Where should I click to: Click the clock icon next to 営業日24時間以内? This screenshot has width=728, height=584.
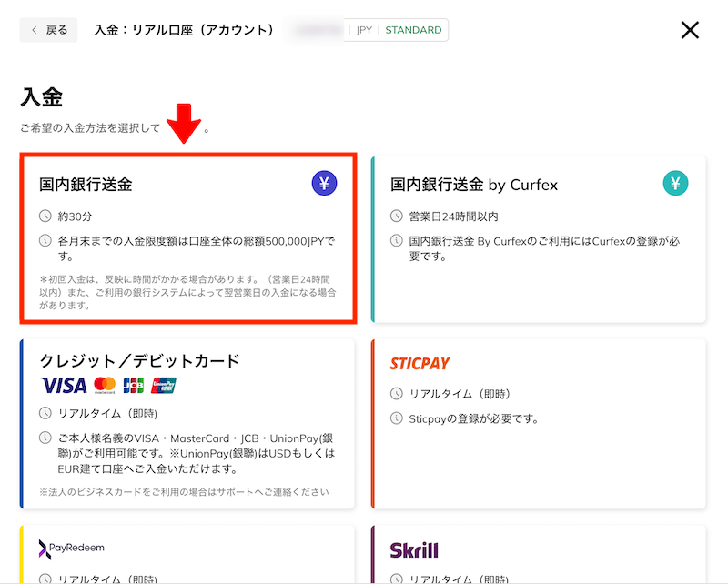397,216
